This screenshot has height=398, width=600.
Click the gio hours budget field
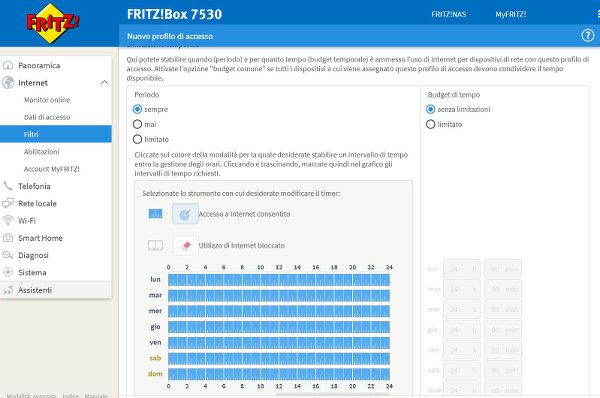point(462,329)
